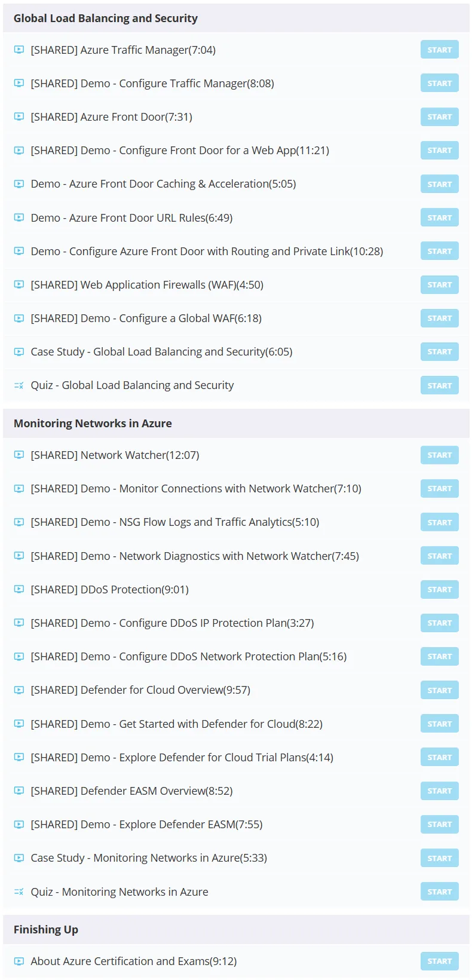
Task: Open Case Study - Global Load Balancing and Security title
Action: pyautogui.click(x=162, y=351)
